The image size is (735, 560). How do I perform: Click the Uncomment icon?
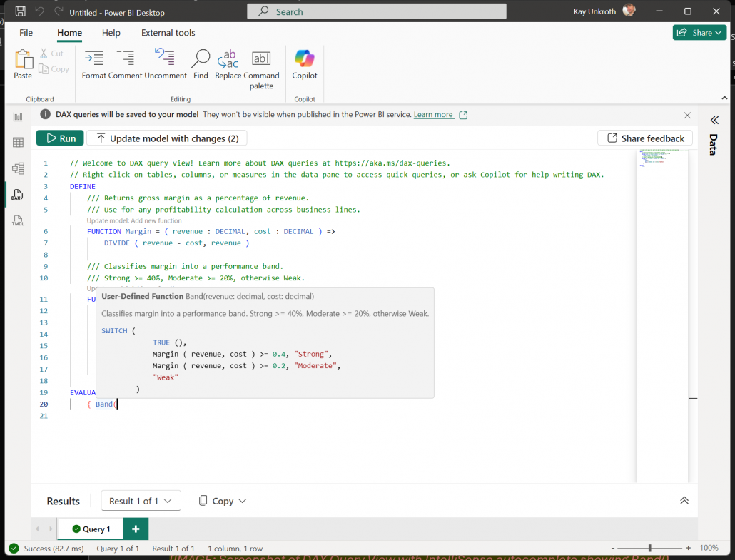click(165, 57)
